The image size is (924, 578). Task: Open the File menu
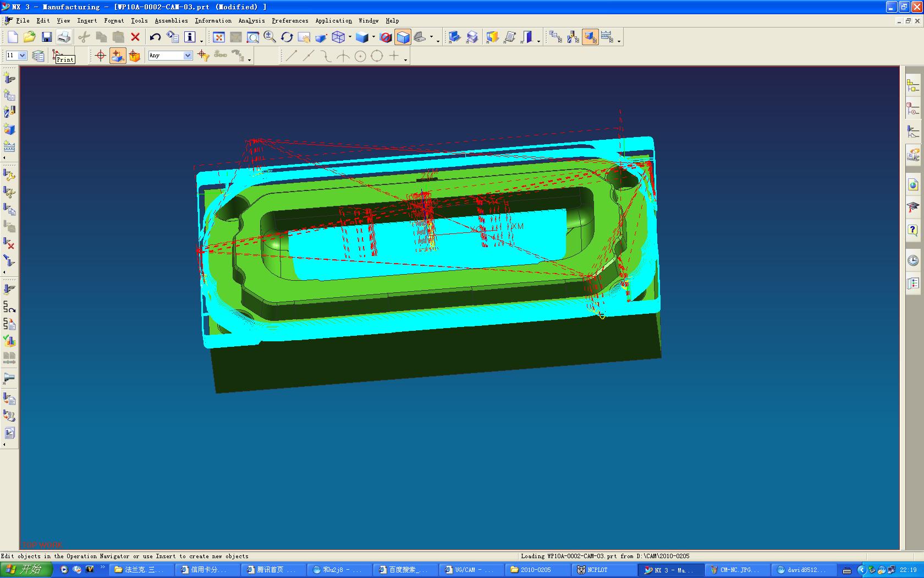coord(23,20)
